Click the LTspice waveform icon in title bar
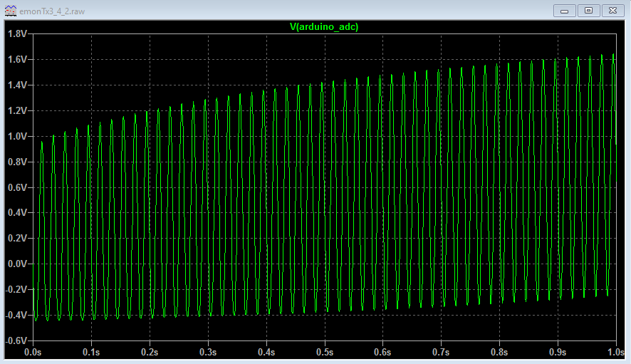Image resolution: width=631 pixels, height=364 pixels. click(x=11, y=11)
